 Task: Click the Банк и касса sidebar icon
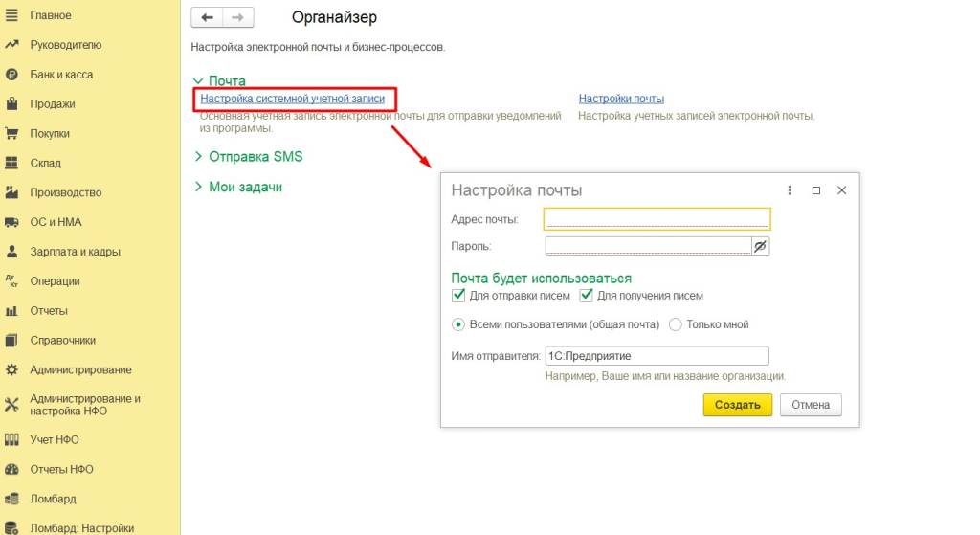[x=12, y=75]
